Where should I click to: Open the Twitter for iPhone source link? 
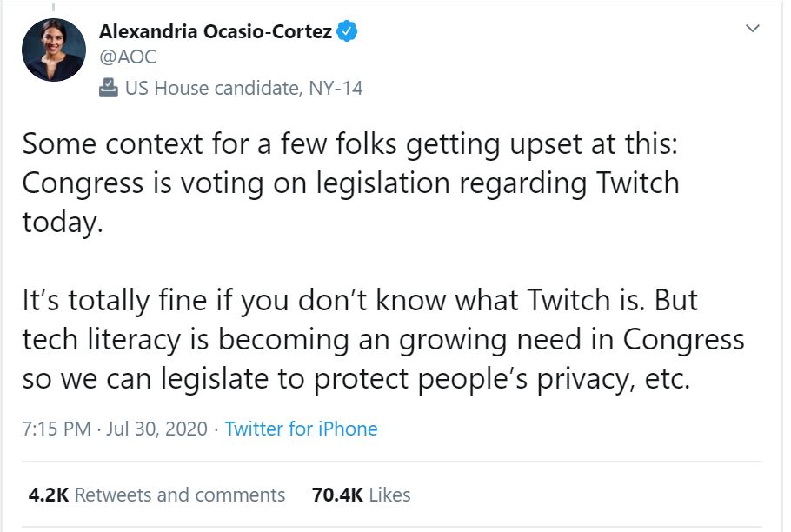(x=301, y=429)
